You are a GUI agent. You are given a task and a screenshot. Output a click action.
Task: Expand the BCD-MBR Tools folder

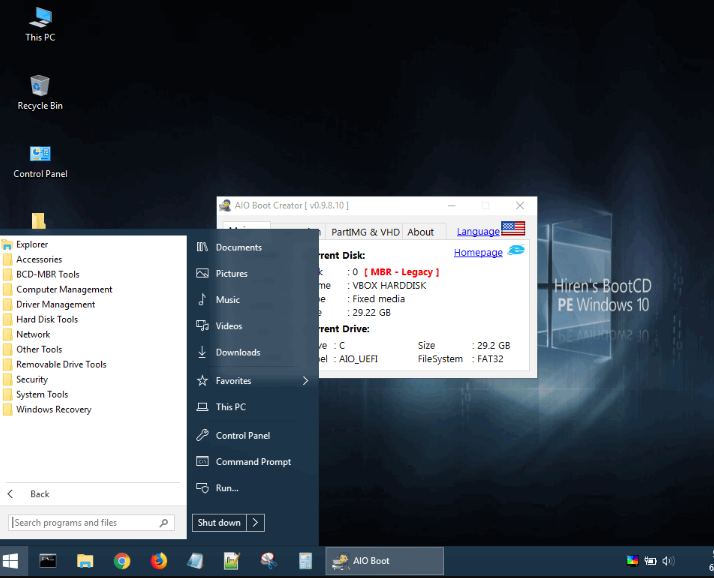pyautogui.click(x=47, y=274)
